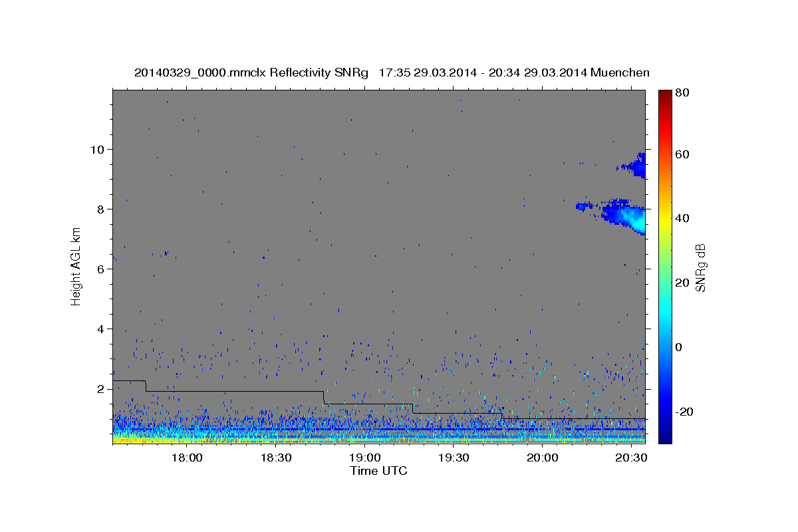Select the 'Height AGL km' axis label
This screenshot has height=532, width=798.
point(76,266)
